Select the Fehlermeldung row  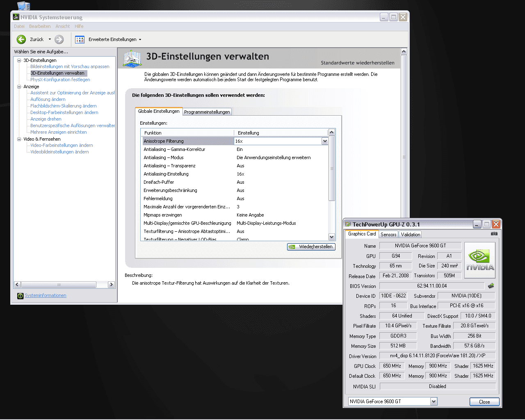click(x=235, y=199)
